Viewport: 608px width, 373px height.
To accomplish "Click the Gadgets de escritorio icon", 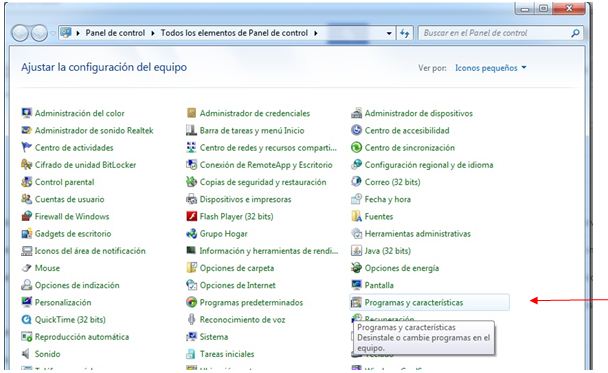I will pos(26,233).
